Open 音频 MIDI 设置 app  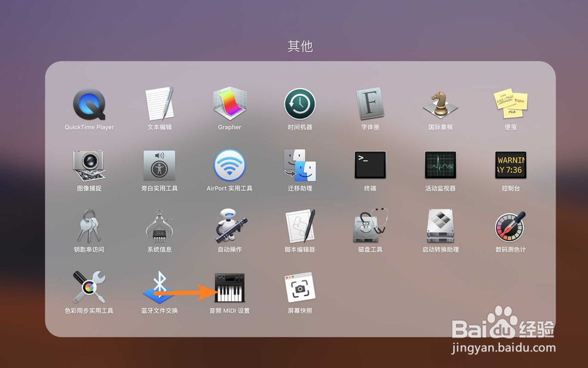click(x=229, y=288)
